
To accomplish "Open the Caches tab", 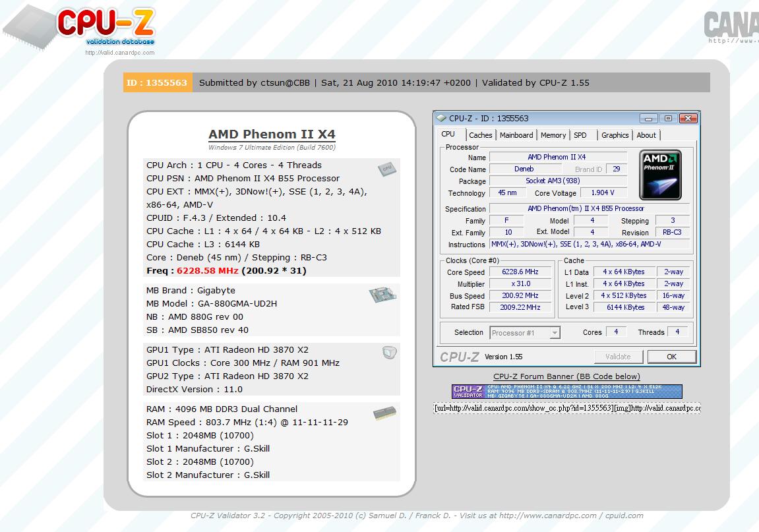I will coord(480,135).
